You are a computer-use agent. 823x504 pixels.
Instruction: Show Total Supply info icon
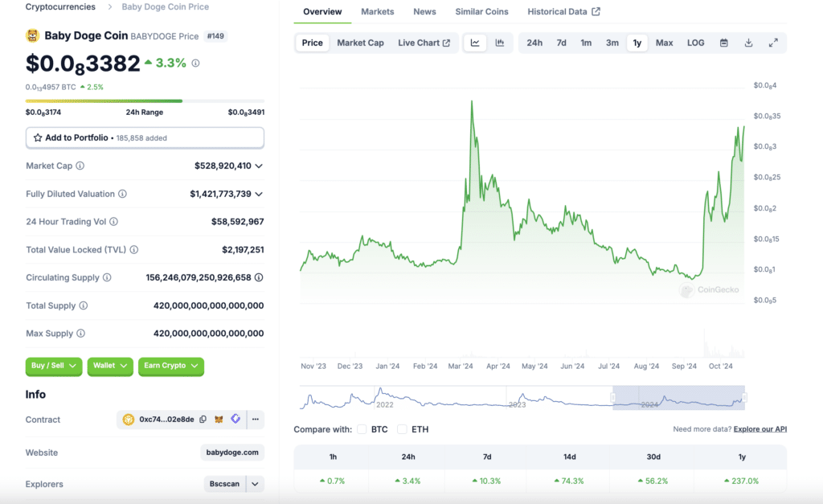[84, 305]
